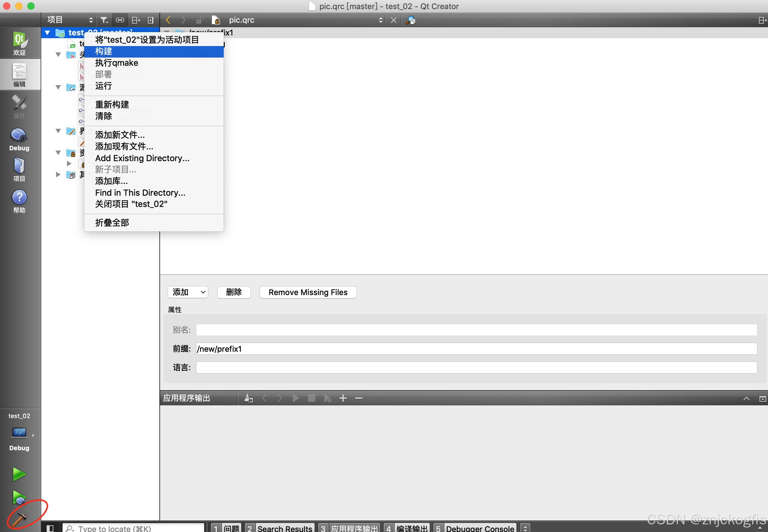The height and width of the screenshot is (532, 768).
Task: Click into the 前缀 prefix field
Action: (476, 349)
